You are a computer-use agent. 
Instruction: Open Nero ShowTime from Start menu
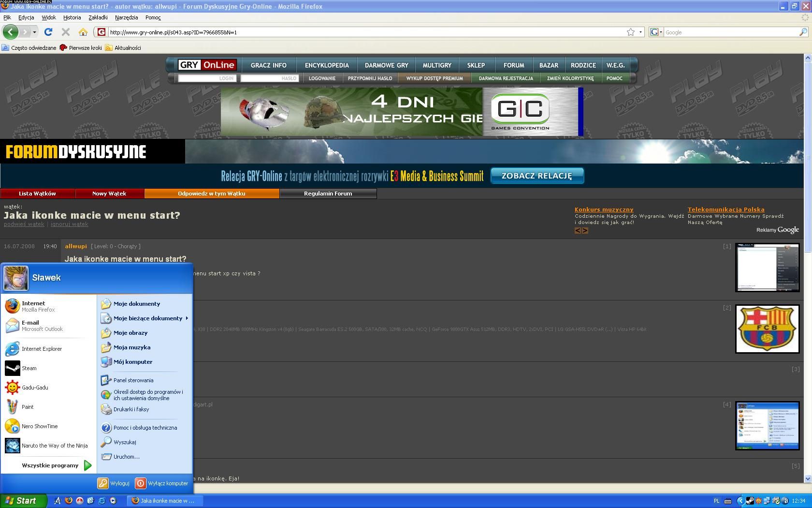click(x=39, y=426)
